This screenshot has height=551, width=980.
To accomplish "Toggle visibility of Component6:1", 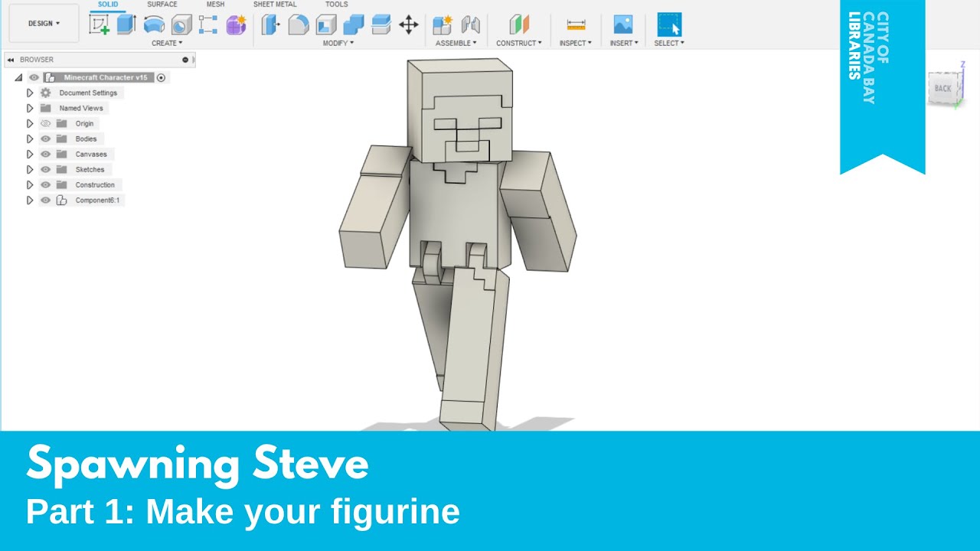I will 45,200.
